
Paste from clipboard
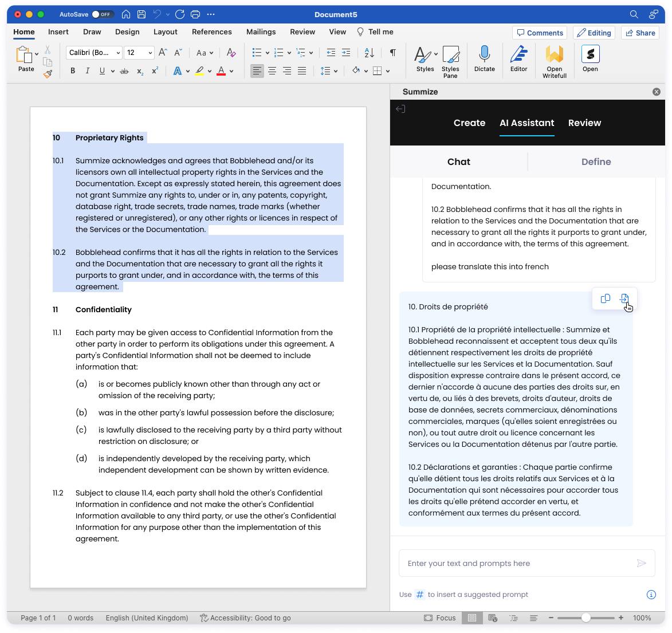[x=25, y=59]
